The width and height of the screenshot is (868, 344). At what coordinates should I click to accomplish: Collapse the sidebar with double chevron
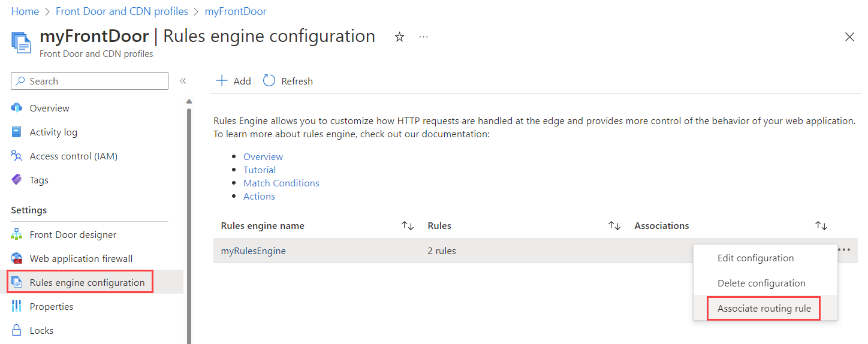pos(183,81)
